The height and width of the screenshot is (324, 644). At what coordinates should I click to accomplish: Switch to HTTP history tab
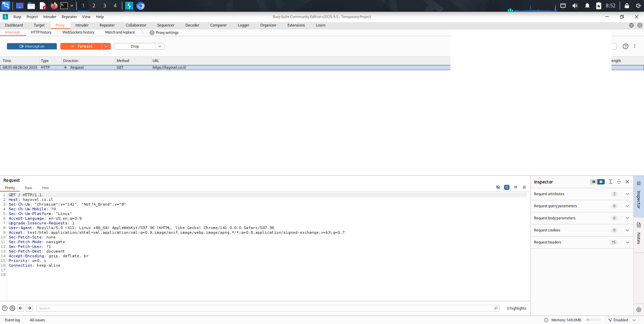[x=41, y=32]
